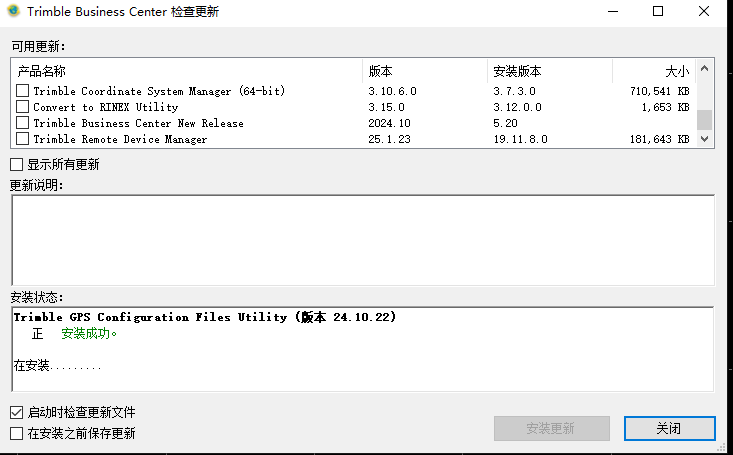Click the 在安装 progress text
Viewport: 733px width, 455px height.
coord(57,365)
